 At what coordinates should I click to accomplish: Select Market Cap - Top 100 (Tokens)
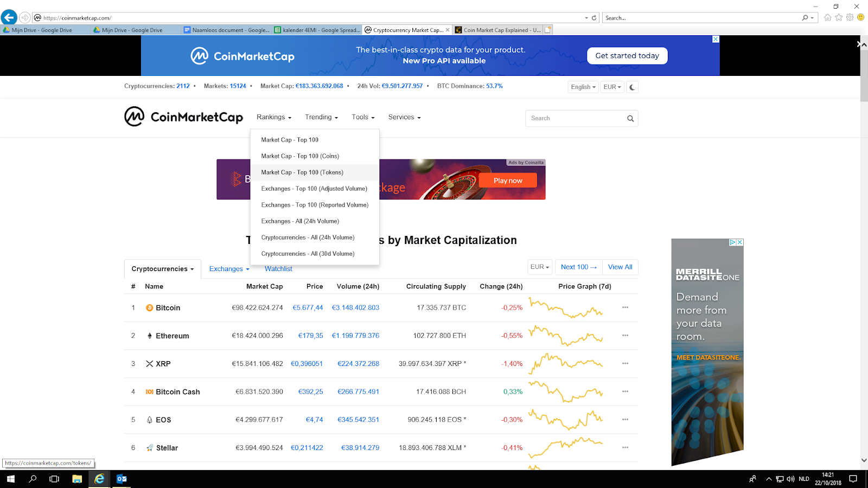click(315, 172)
